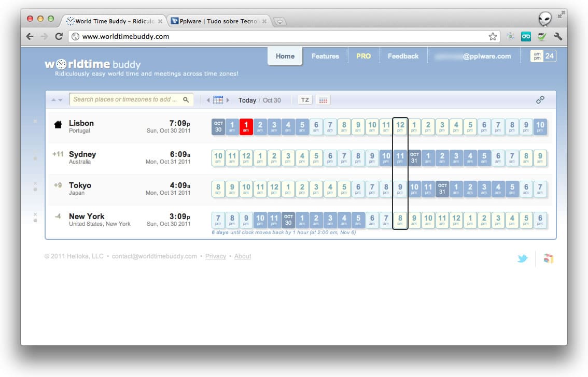Set New York as home location icon

[x=35, y=221]
